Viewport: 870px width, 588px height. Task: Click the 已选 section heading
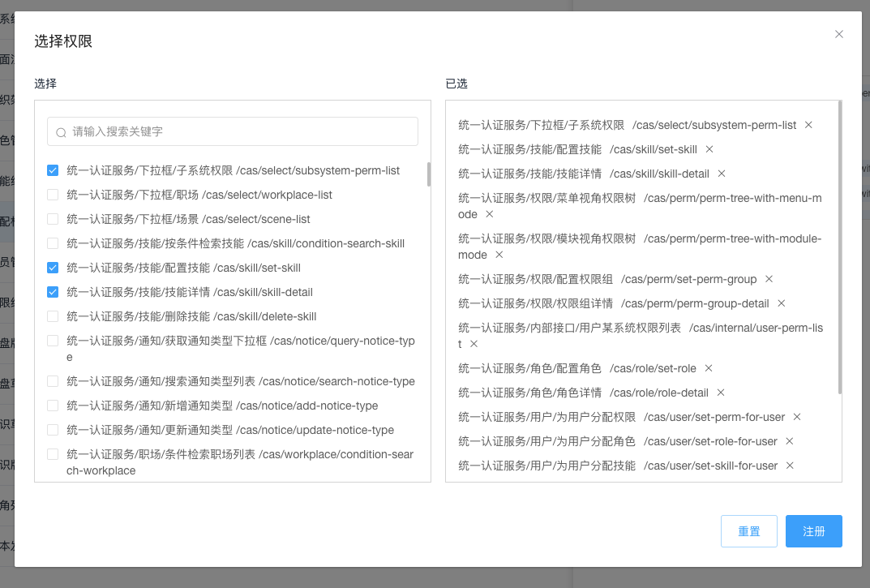(x=456, y=84)
